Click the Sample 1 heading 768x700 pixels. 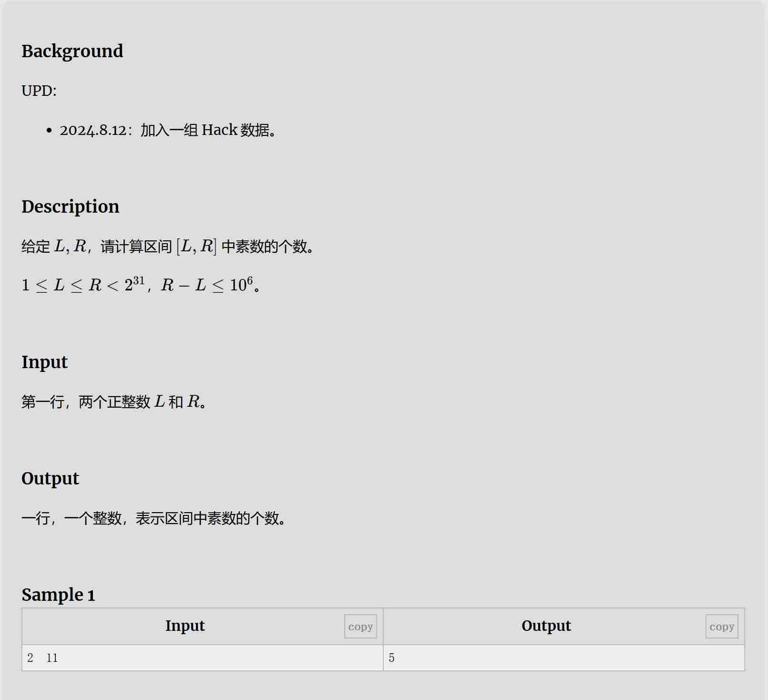(x=58, y=595)
